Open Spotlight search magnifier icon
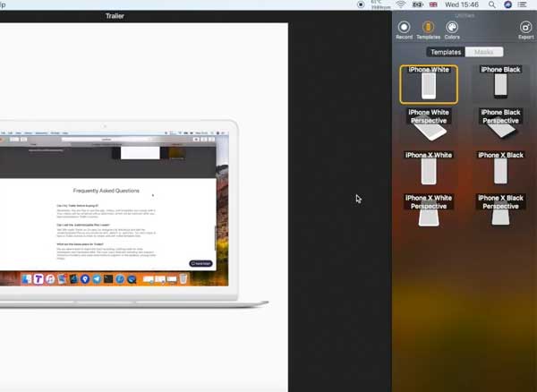 (491, 4)
